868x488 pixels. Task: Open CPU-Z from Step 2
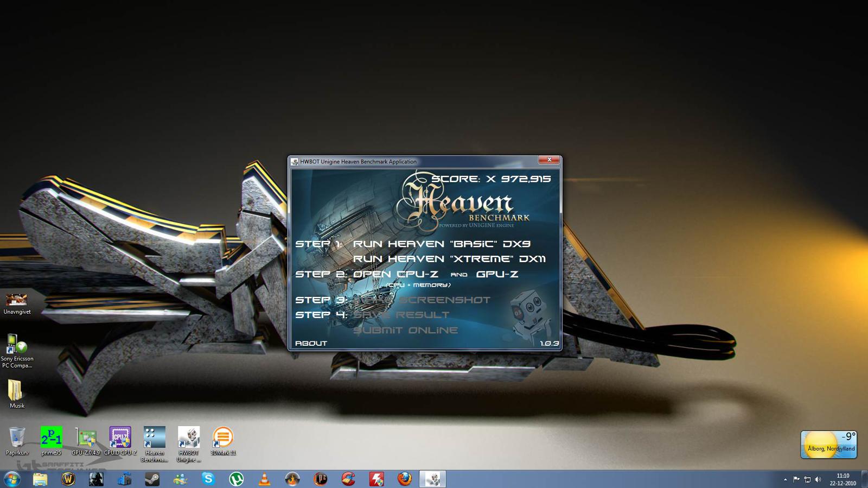click(395, 274)
